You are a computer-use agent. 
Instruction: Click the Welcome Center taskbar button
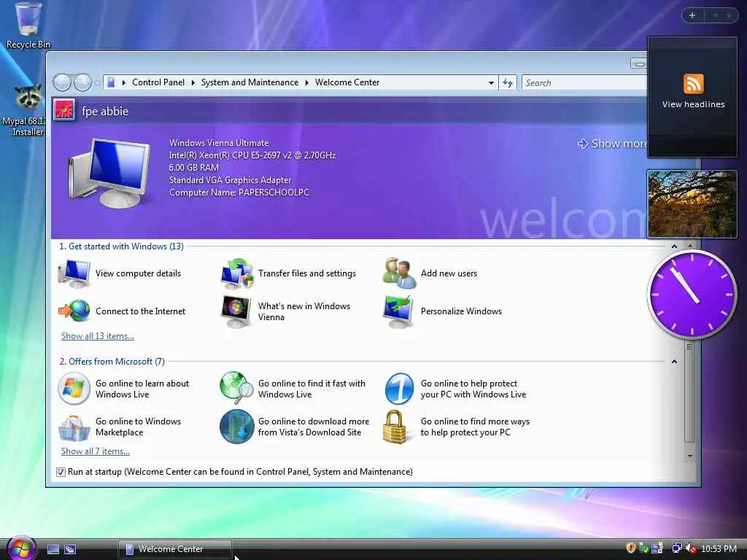tap(175, 549)
